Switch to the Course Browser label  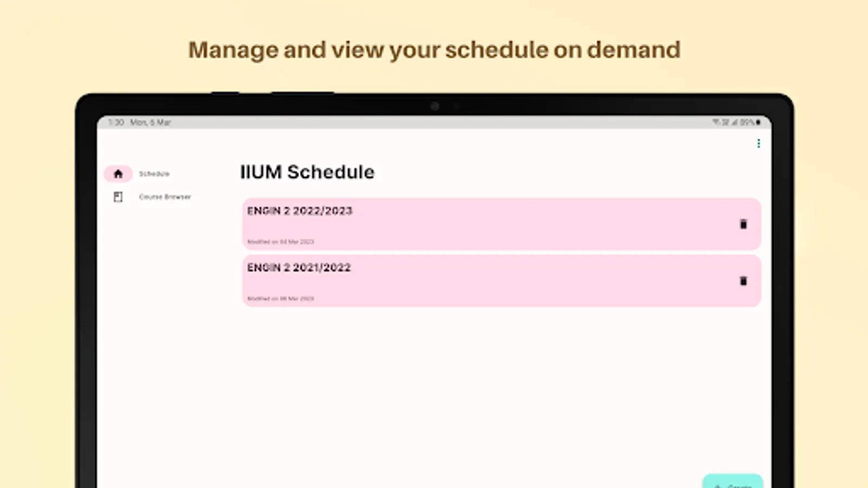coord(165,197)
